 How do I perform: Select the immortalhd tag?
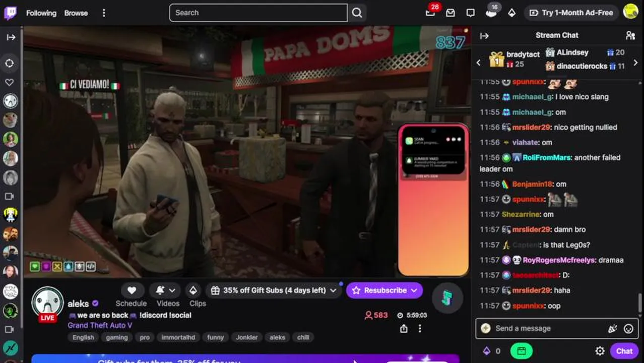point(178,337)
